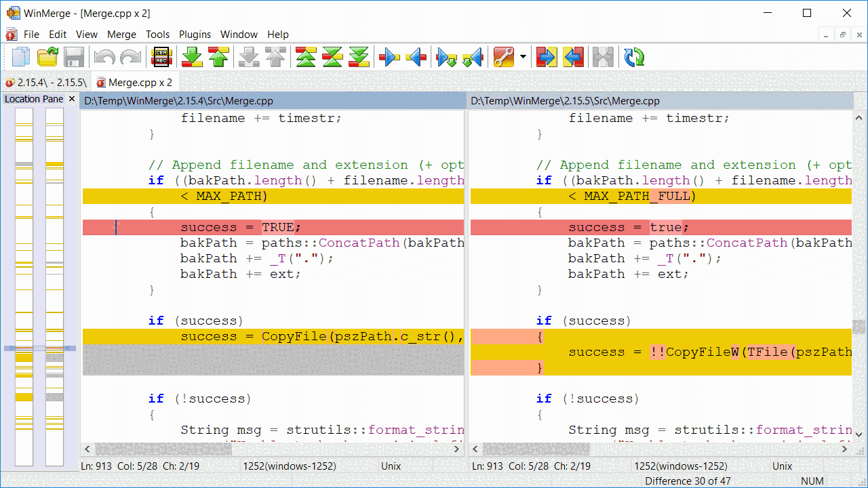Refresh the file comparison
This screenshot has width=868, height=488.
634,57
